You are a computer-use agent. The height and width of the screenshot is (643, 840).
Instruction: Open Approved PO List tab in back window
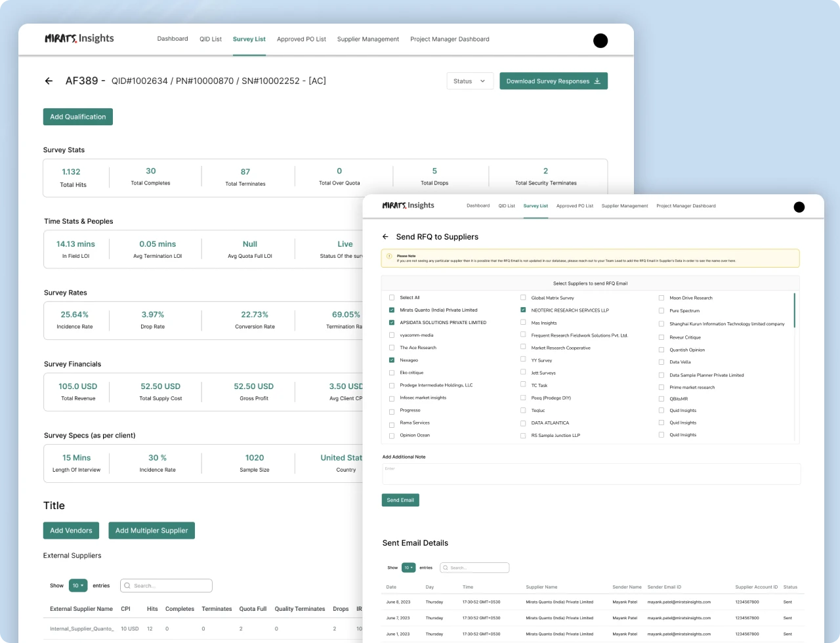pos(301,39)
